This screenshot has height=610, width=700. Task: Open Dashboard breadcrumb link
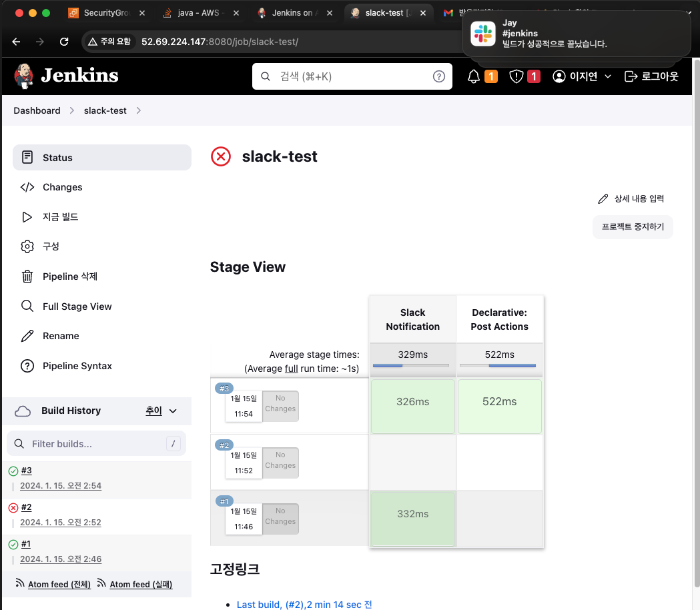click(x=37, y=110)
